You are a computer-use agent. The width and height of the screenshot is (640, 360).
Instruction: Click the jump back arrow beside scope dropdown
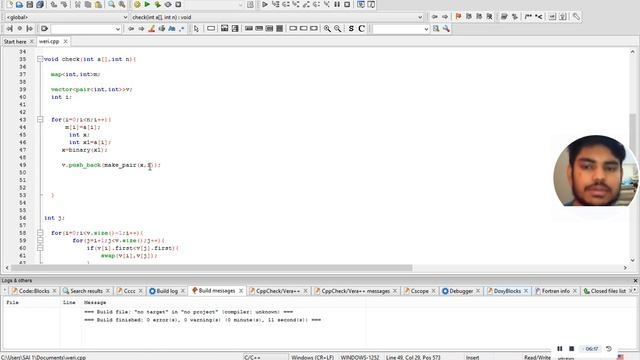[x=435, y=17]
